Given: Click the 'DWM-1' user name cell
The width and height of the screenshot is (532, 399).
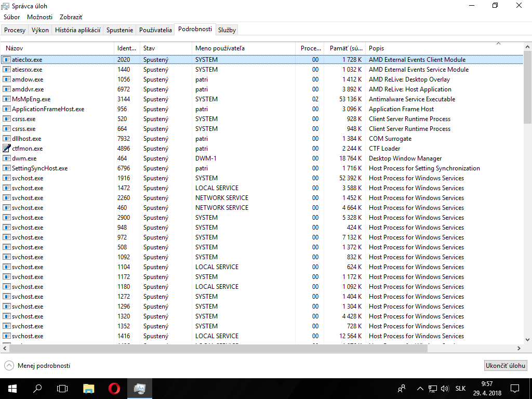Looking at the screenshot, I should [206, 158].
